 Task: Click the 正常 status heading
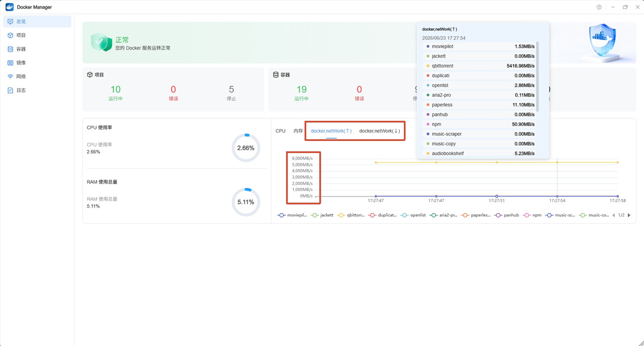(122, 40)
